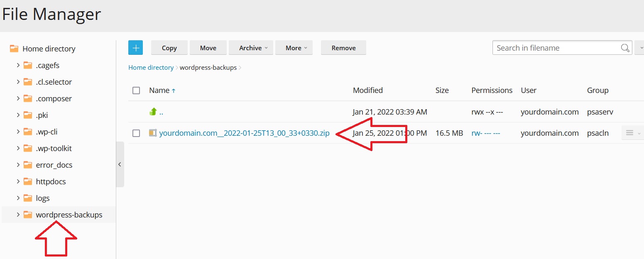Viewport: 644px width, 259px height.
Task: Sort files by the Name column header
Action: tap(159, 90)
